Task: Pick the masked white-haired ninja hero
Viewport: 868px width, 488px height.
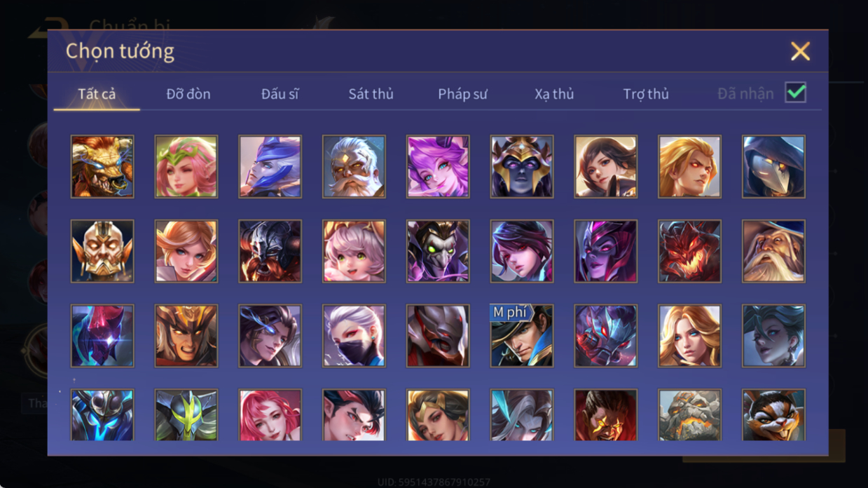Action: 354,336
